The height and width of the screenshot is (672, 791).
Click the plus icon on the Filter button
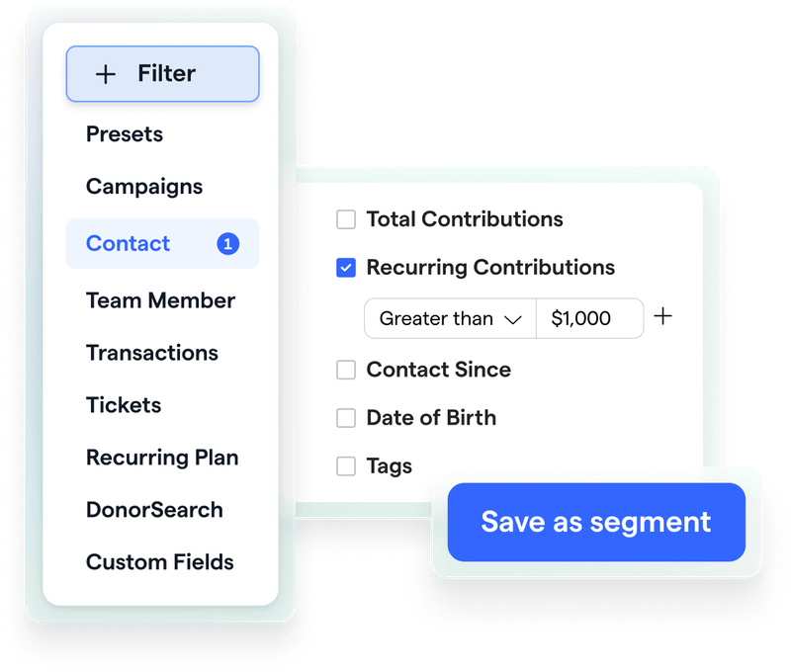click(106, 73)
